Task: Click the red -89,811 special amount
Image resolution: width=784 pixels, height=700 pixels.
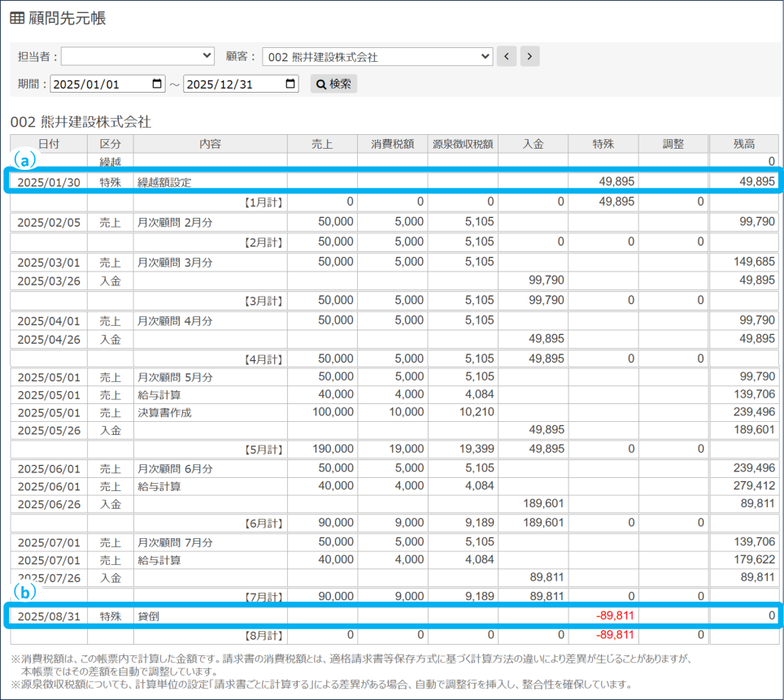Action: tap(614, 616)
